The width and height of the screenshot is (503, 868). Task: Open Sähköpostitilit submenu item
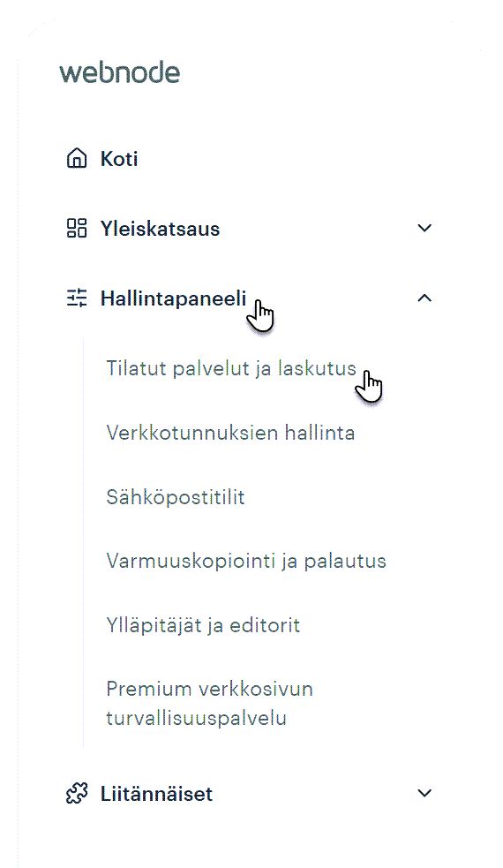point(176,497)
